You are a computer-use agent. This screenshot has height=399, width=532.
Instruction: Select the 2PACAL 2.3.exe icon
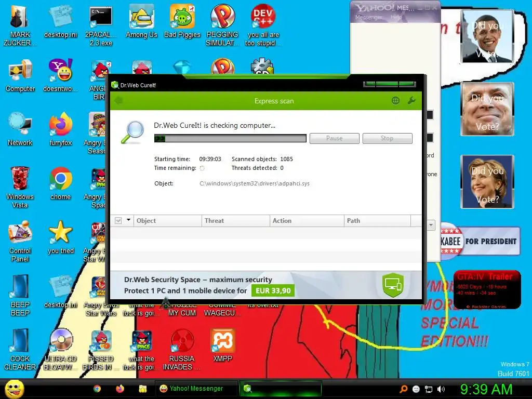(x=101, y=26)
